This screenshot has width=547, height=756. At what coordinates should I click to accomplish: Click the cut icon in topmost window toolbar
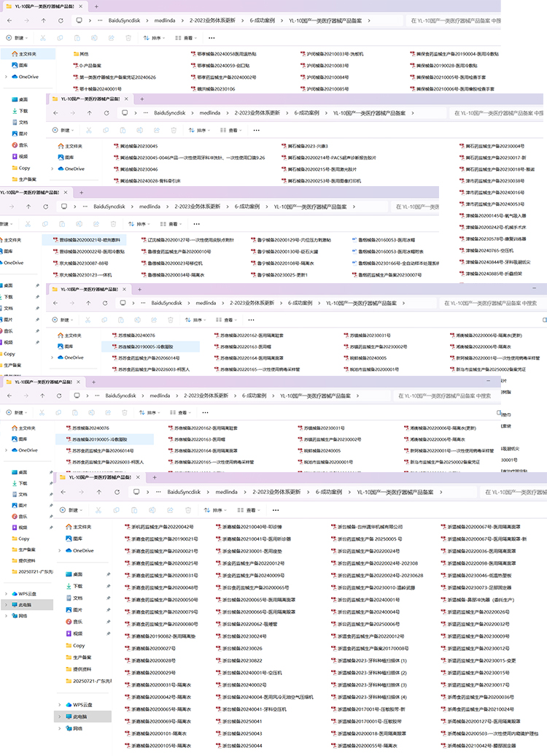pos(42,37)
